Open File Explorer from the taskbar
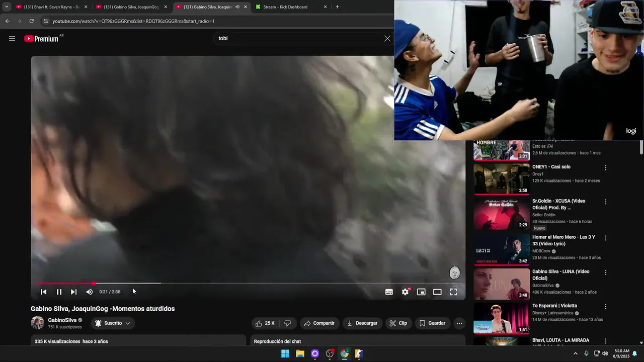Screen dimensions: 644x362 [x=300, y=353]
